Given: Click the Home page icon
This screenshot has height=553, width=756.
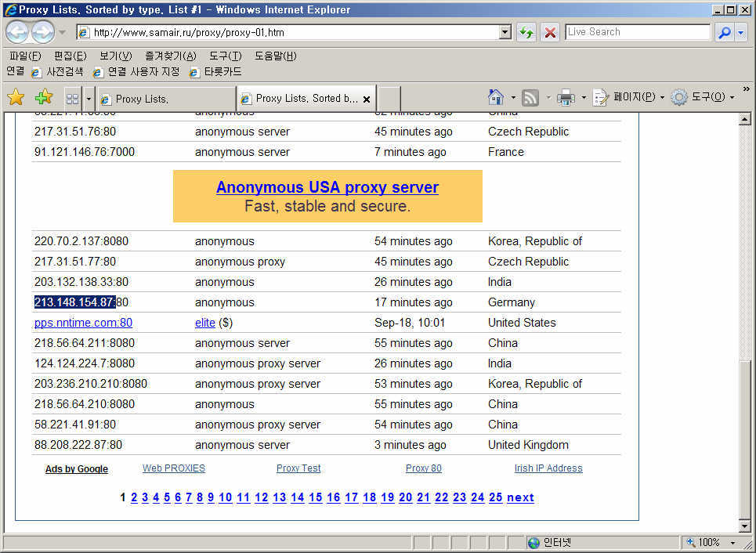Looking at the screenshot, I should tap(496, 98).
